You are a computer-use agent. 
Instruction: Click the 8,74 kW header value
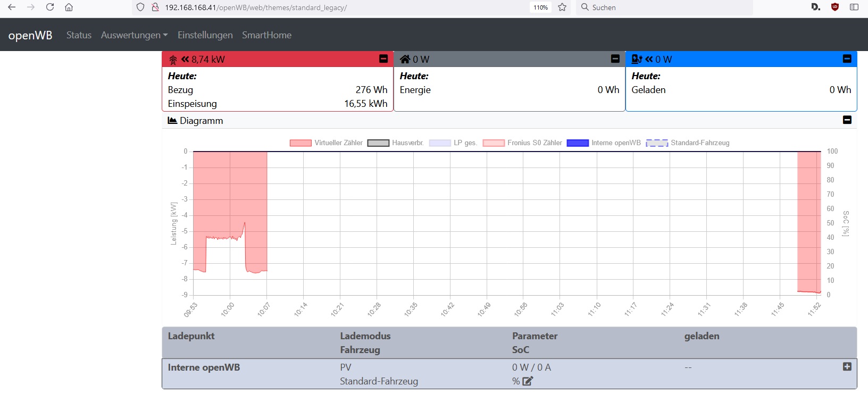click(208, 60)
